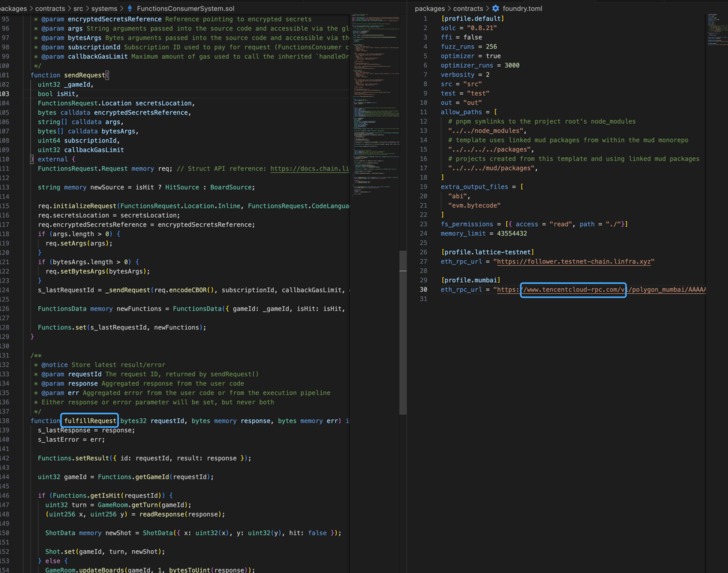
Task: Click the '[profile.lattice-testnet]' header
Action: [x=487, y=252]
